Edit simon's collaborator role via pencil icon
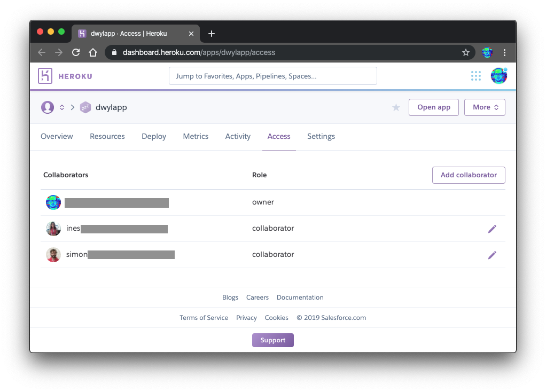Screen dimensions: 546x392 [x=492, y=255]
